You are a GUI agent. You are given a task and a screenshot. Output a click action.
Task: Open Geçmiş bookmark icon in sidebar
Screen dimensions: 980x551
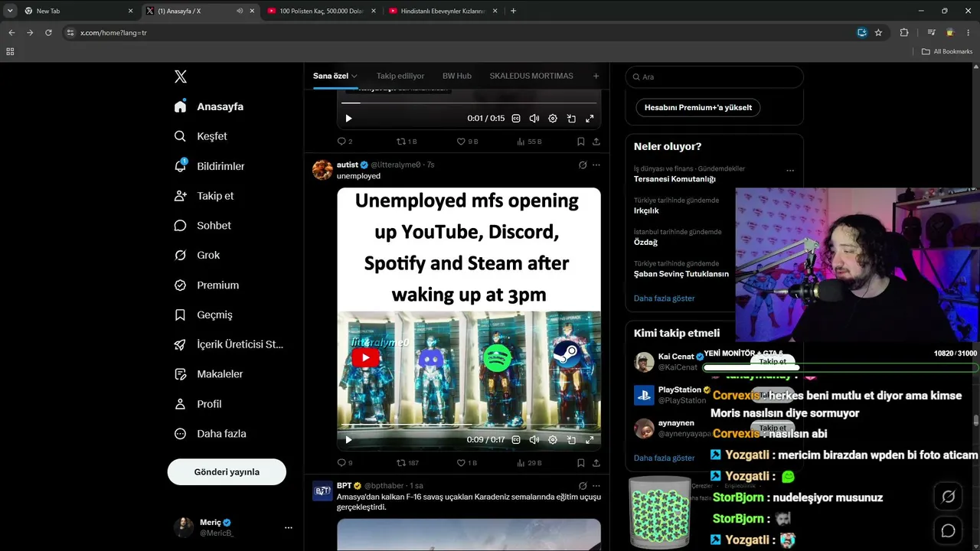181,315
